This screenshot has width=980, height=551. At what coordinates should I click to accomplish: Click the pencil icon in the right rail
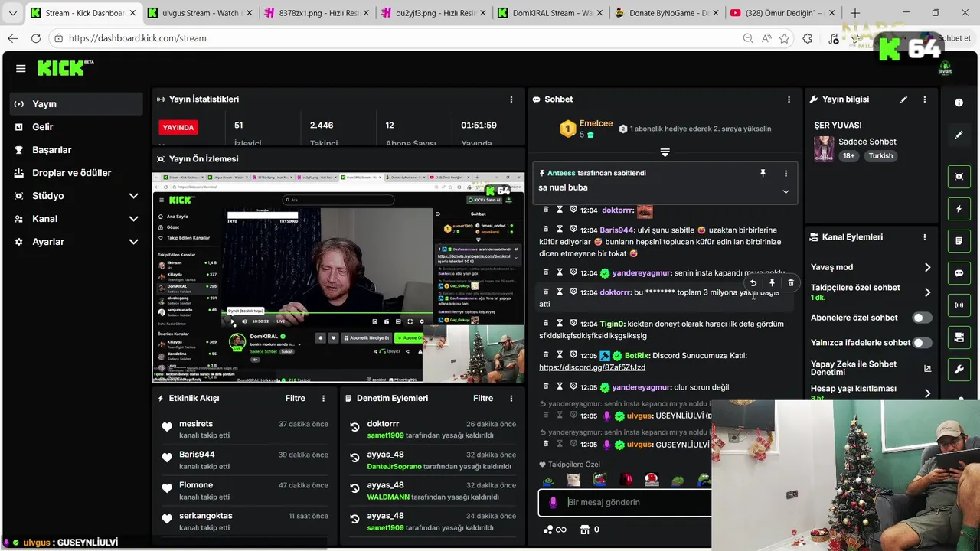(x=959, y=135)
